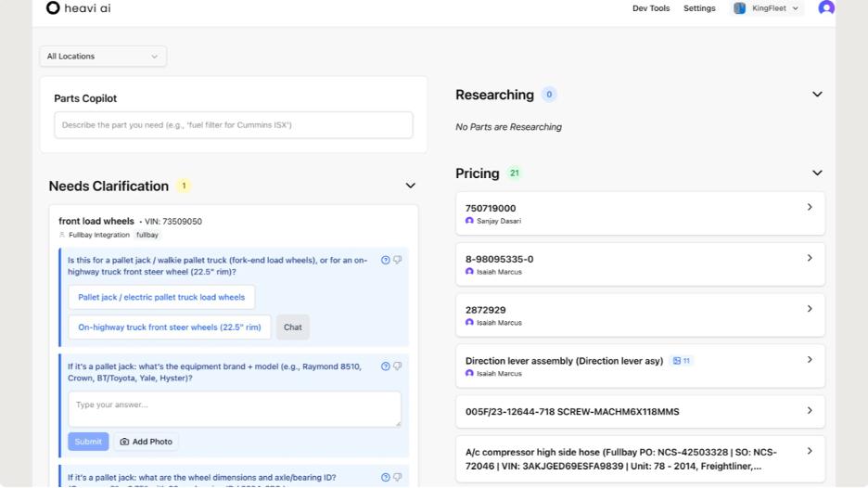
Task: Open the KingFleet account switcher
Action: click(768, 8)
